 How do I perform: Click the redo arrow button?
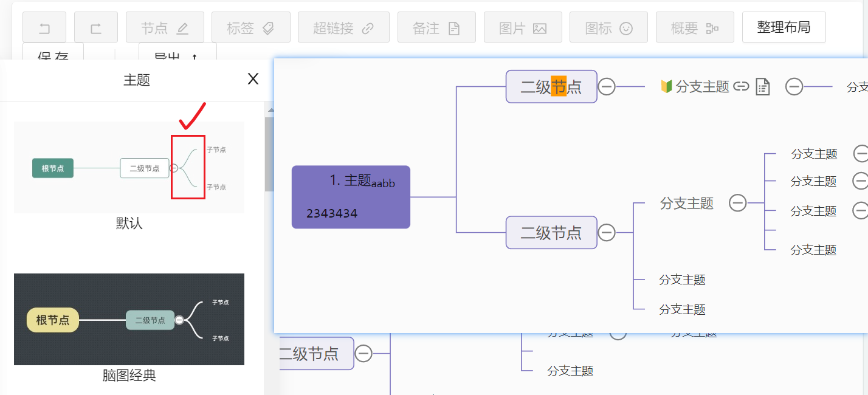click(x=96, y=27)
